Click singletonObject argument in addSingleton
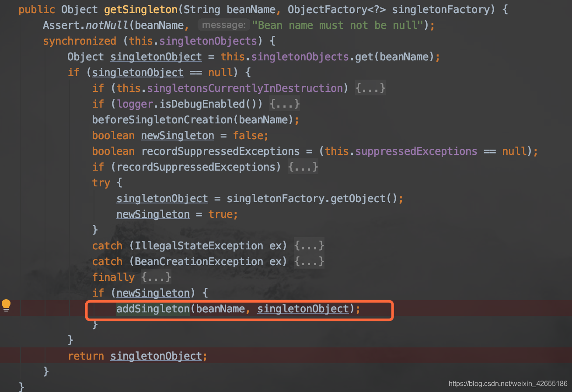This screenshot has height=392, width=572. pos(303,309)
